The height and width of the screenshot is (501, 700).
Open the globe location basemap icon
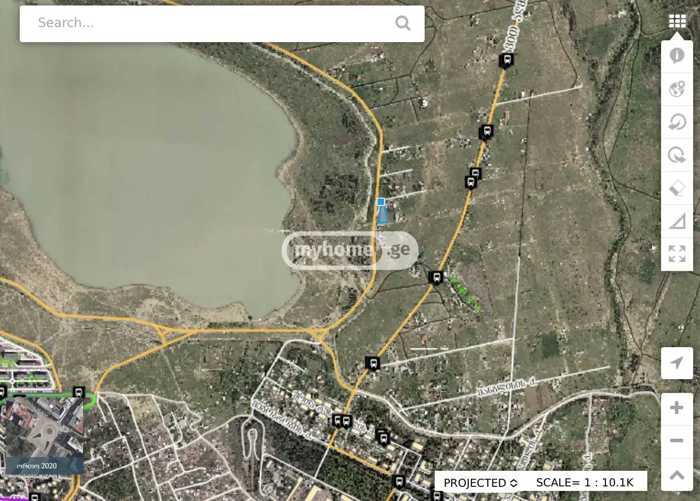tap(677, 89)
